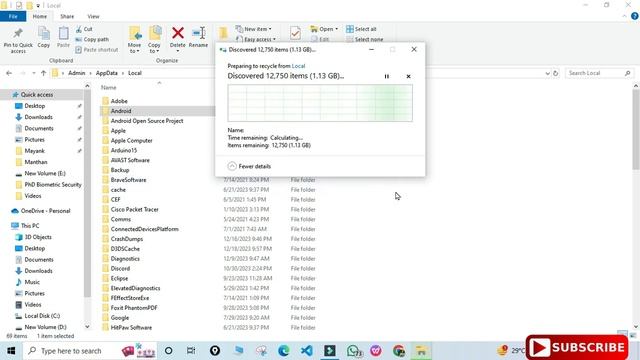Viewport: 640px width, 360px height.
Task: Click the recycle progress graph
Action: pos(320,103)
